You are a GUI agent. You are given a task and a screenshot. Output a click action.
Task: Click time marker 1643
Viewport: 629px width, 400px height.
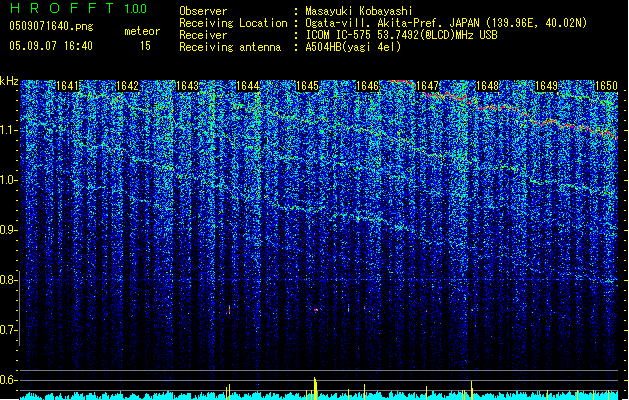point(187,86)
